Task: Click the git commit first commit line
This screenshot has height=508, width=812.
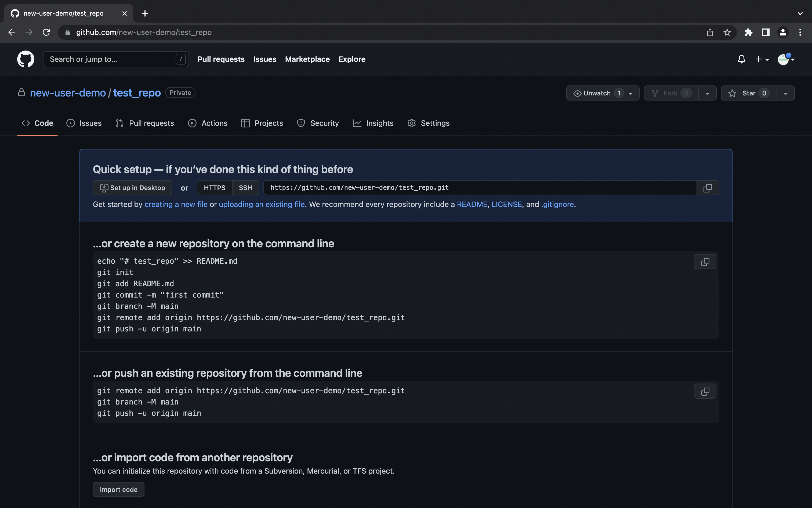Action: 160,295
